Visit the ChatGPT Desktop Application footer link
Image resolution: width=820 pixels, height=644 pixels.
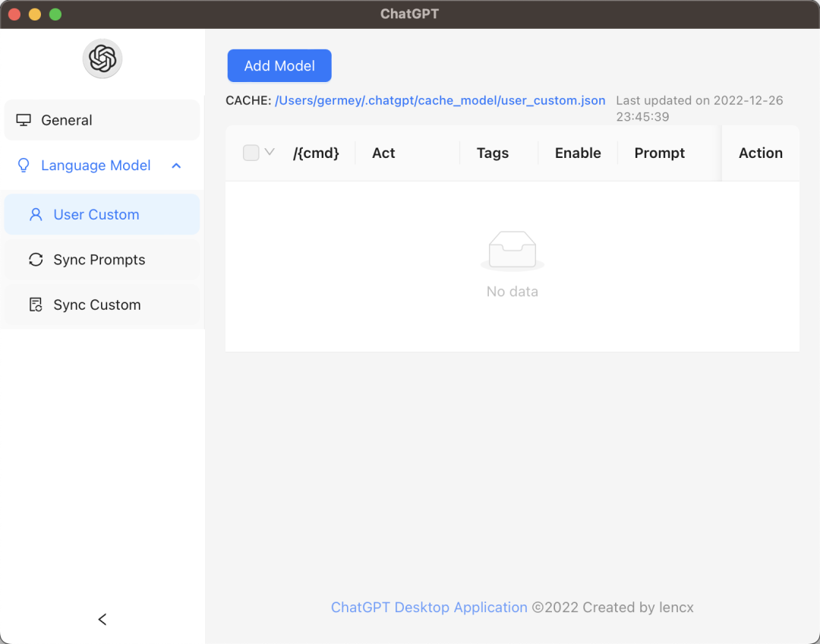point(429,608)
